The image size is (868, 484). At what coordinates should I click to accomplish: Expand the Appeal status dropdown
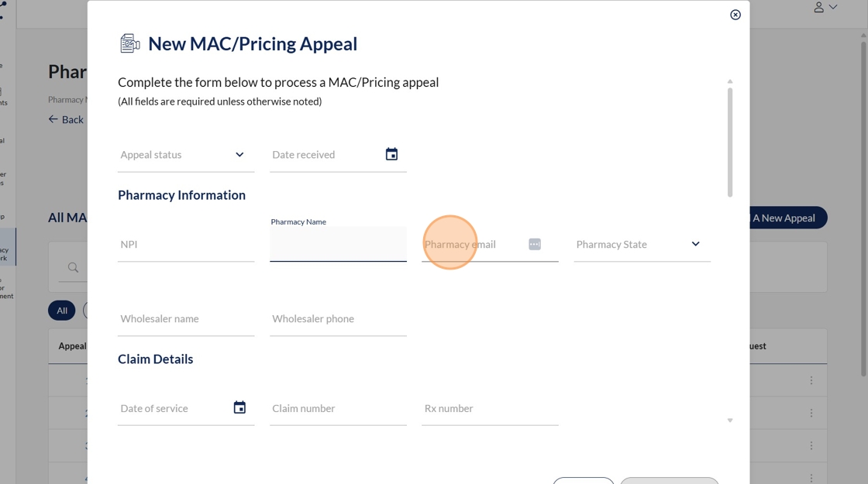[239, 155]
